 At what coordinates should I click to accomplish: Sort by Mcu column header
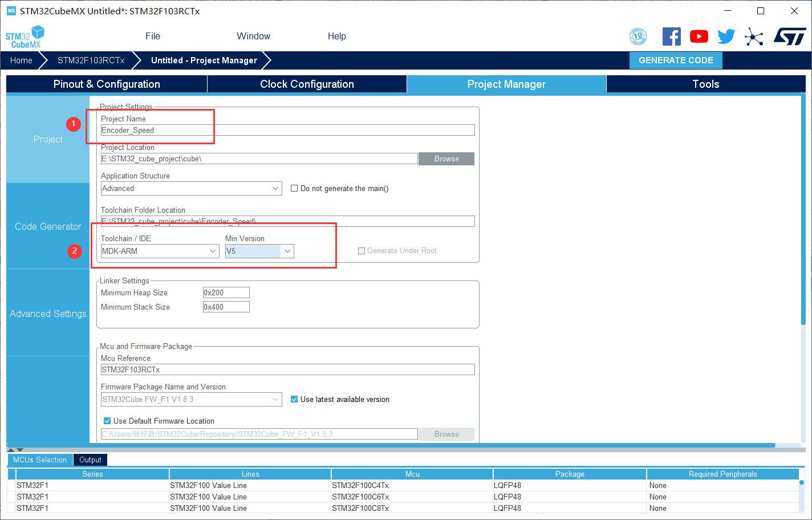(x=412, y=474)
